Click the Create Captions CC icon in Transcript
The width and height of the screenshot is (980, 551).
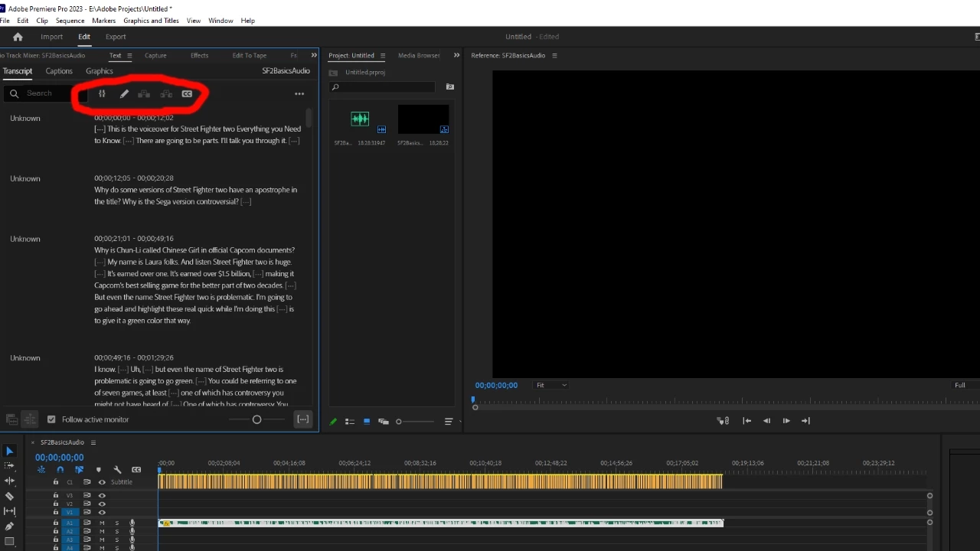click(x=187, y=94)
